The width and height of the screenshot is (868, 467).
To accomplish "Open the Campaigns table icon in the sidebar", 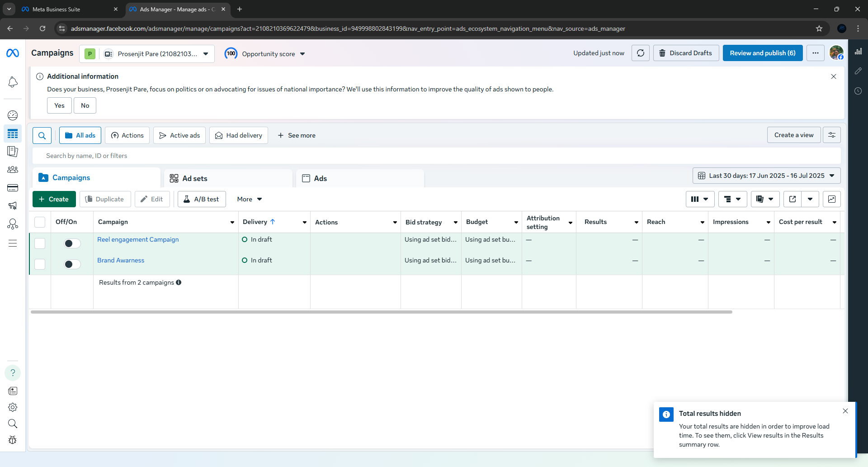I will pos(13,134).
